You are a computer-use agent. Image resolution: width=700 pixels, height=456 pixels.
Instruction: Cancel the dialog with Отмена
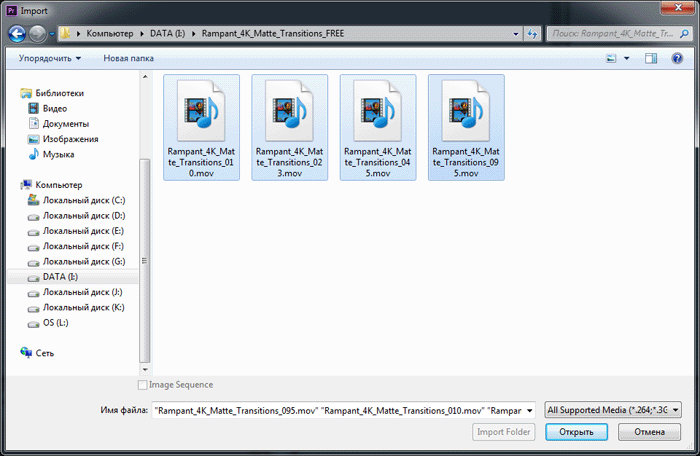tap(650, 432)
